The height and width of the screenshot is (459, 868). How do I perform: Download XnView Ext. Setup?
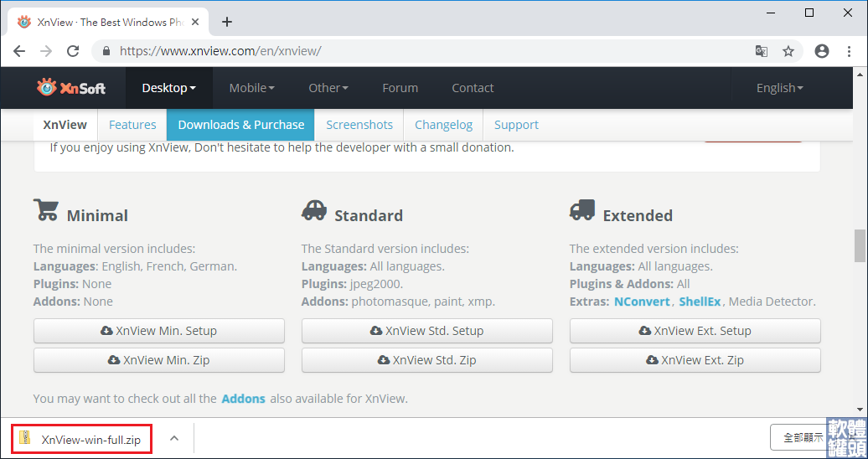point(695,331)
